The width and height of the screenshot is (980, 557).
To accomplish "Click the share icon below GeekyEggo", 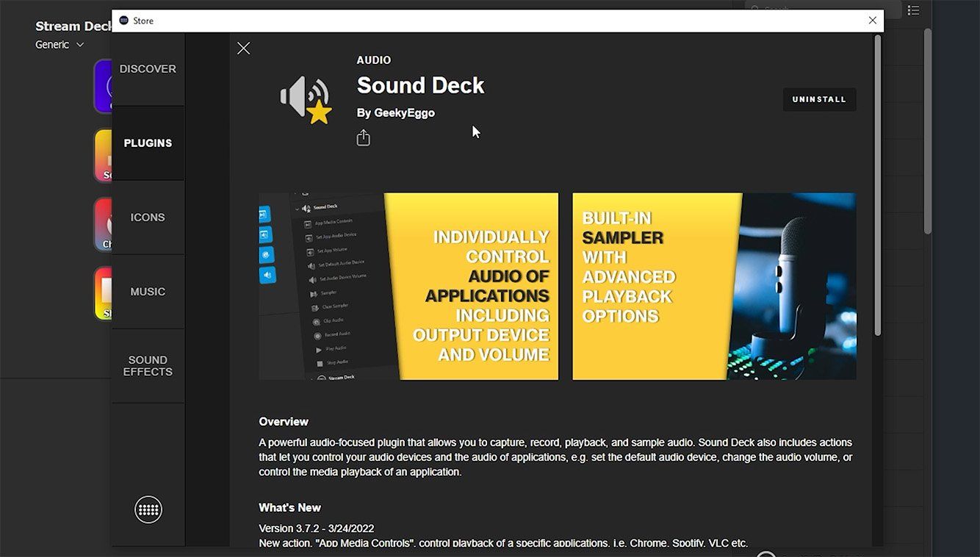I will [363, 138].
